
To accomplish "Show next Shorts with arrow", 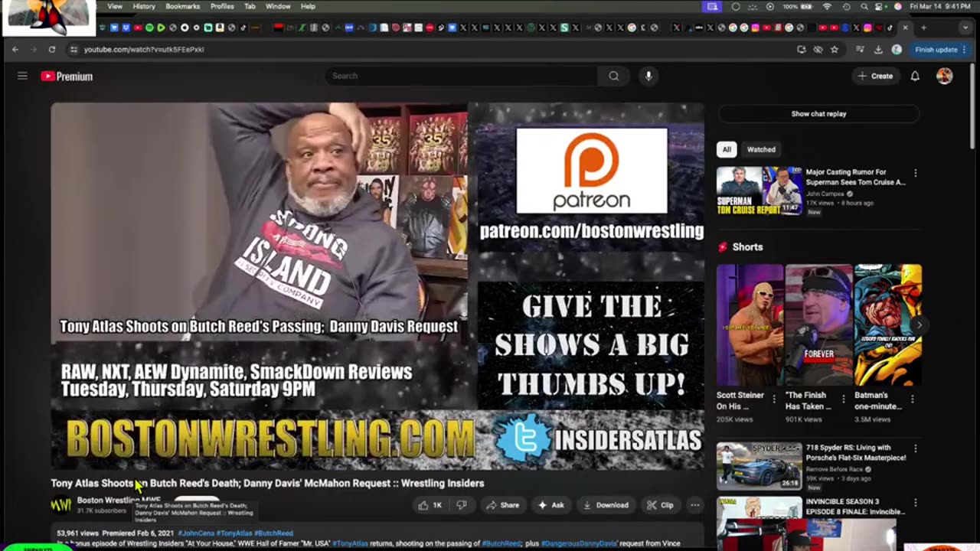I will click(x=919, y=325).
